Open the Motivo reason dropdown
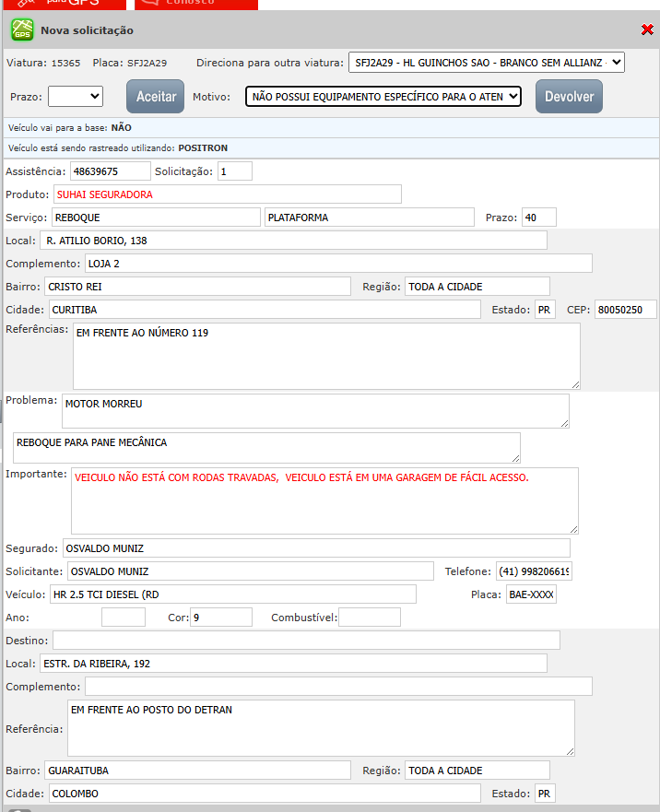 (x=383, y=97)
